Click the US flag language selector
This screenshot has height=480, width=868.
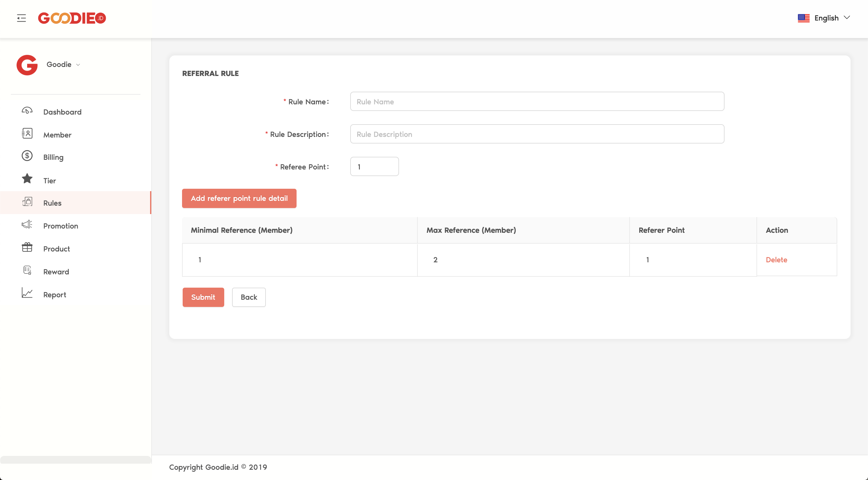point(803,18)
